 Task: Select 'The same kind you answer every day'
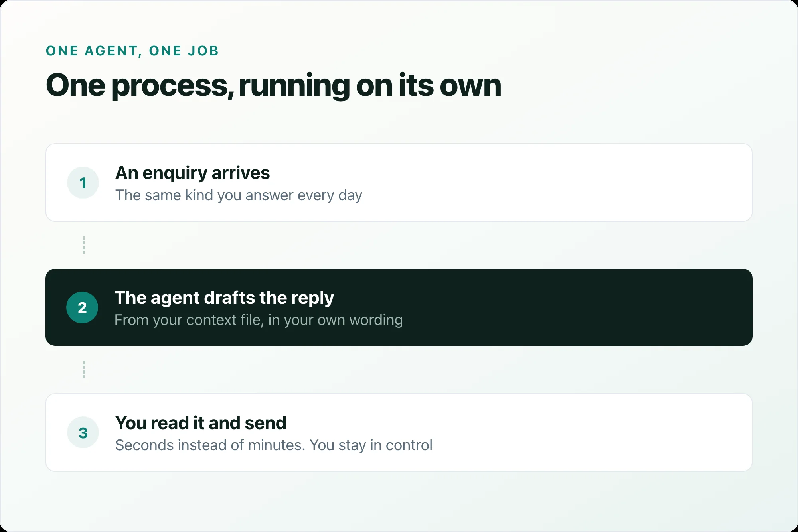tap(239, 195)
